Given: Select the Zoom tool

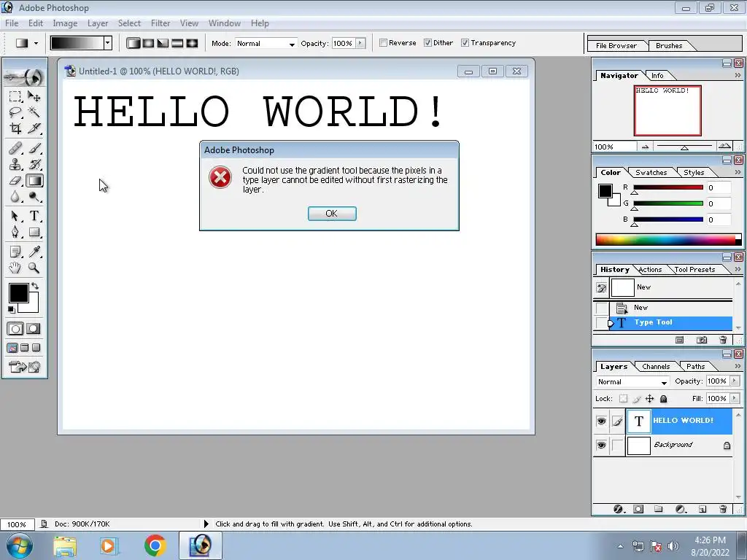Looking at the screenshot, I should [34, 268].
